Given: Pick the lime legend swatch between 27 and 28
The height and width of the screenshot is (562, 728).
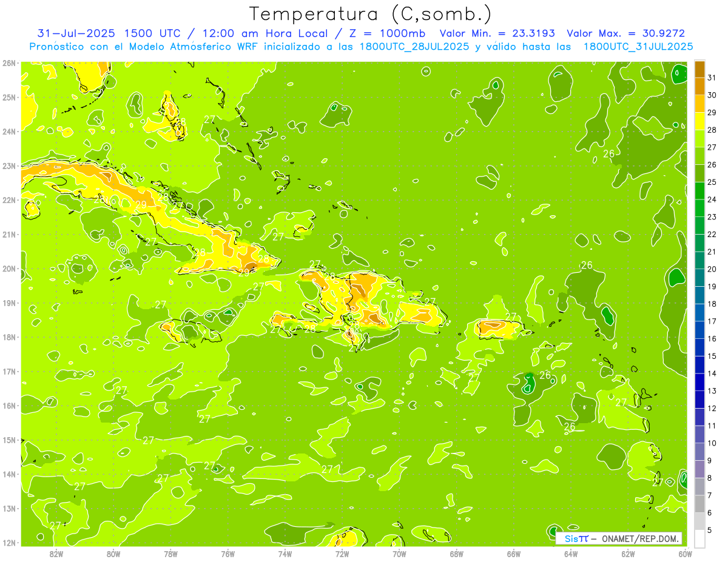Looking at the screenshot, I should 699,138.
